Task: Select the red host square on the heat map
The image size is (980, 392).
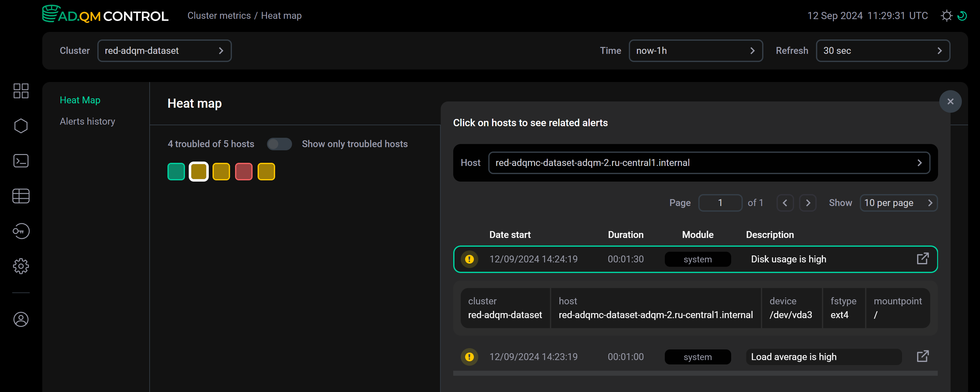Action: [x=244, y=171]
